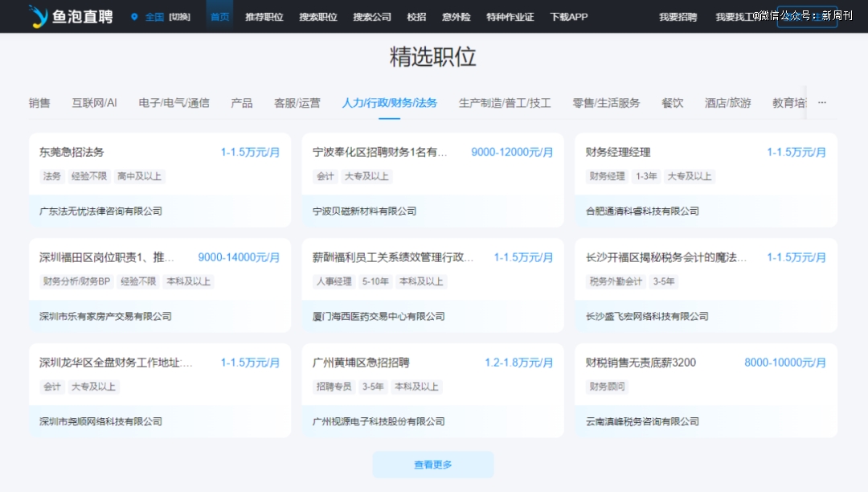Switch city using the [切换] link

click(179, 17)
